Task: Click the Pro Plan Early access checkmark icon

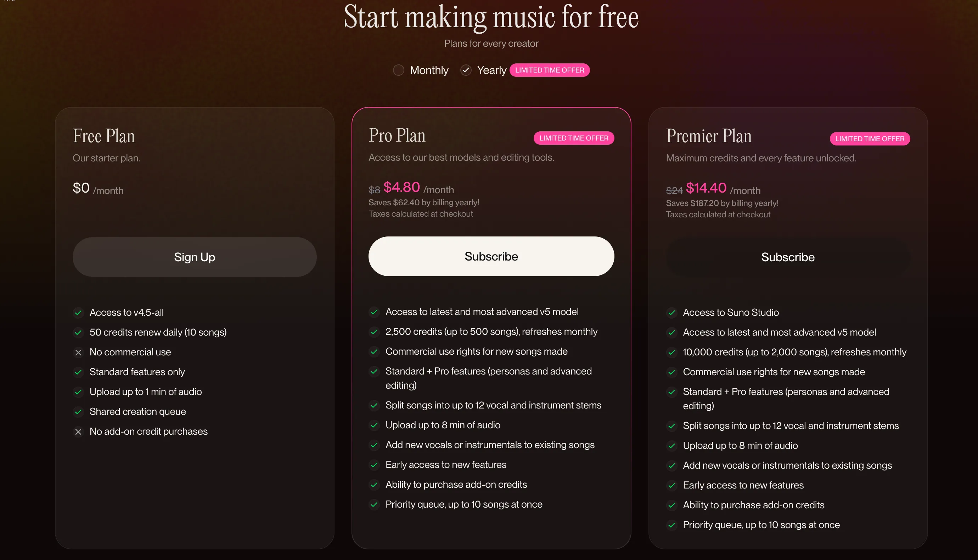Action: coord(374,465)
